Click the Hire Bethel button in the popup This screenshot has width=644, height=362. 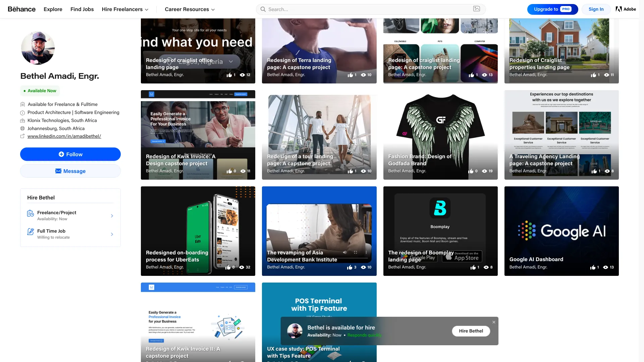(x=471, y=331)
